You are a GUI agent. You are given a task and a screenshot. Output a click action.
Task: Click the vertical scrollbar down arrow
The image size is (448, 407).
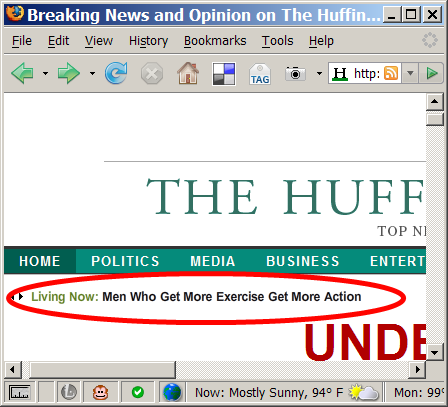[x=434, y=352]
